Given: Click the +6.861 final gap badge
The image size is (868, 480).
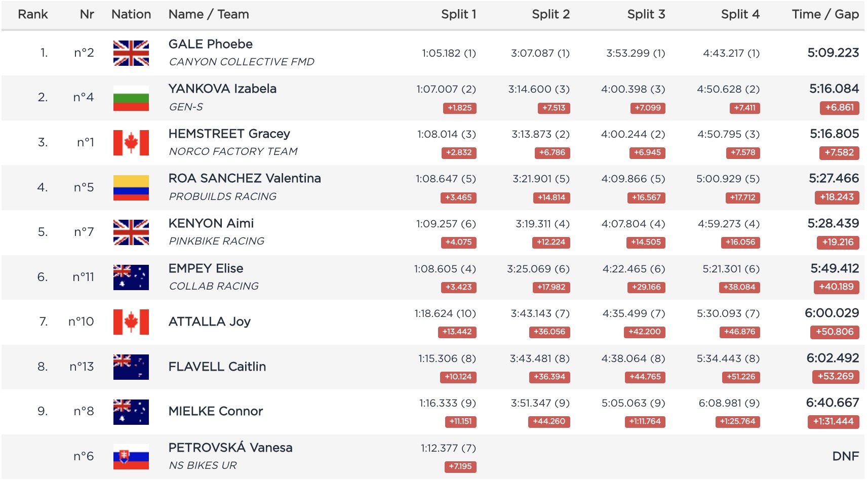Looking at the screenshot, I should pyautogui.click(x=839, y=107).
